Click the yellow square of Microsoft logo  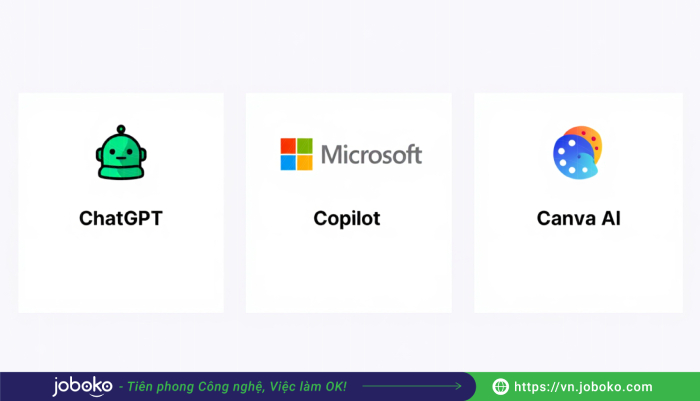coord(305,163)
